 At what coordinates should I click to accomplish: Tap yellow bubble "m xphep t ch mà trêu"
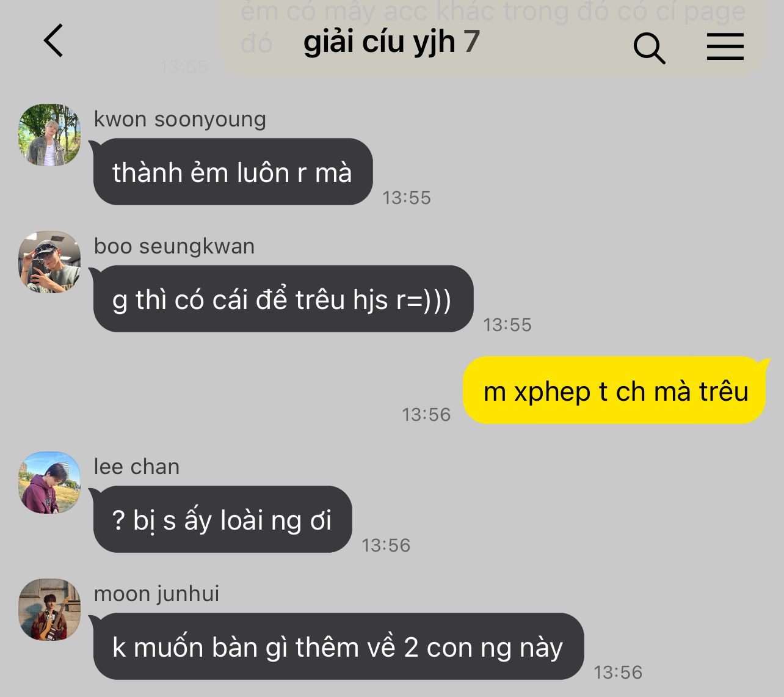pos(614,390)
